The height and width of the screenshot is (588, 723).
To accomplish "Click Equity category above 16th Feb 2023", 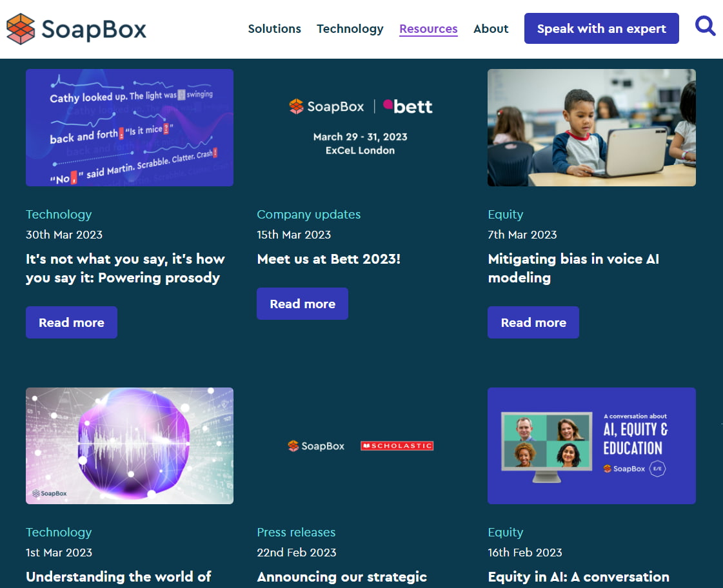I will point(506,533).
